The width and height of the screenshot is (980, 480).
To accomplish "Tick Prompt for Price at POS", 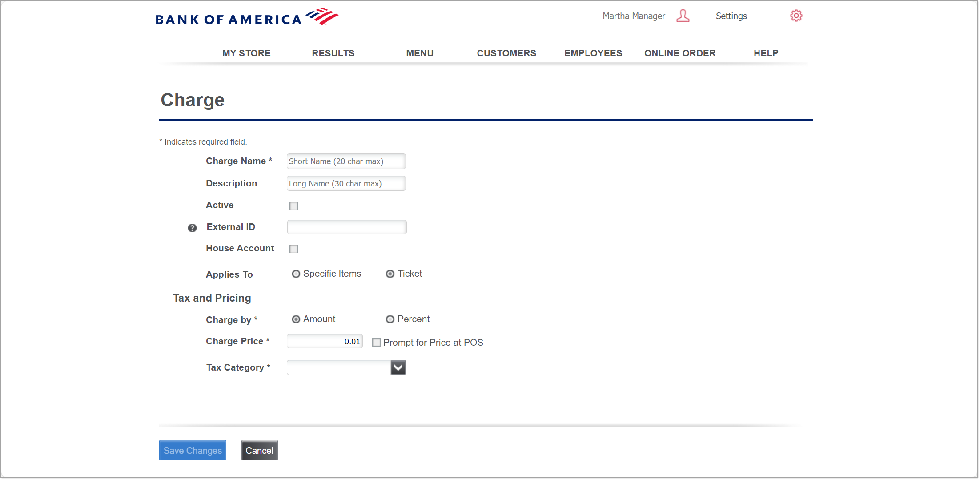I will [376, 343].
